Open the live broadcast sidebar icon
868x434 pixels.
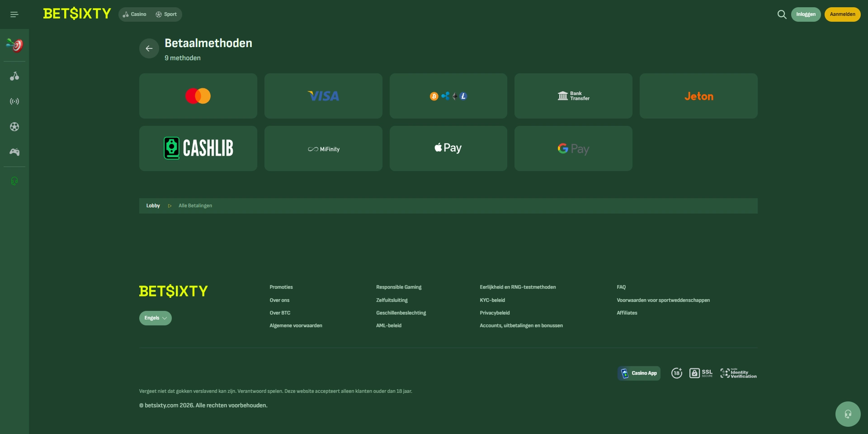pyautogui.click(x=14, y=101)
